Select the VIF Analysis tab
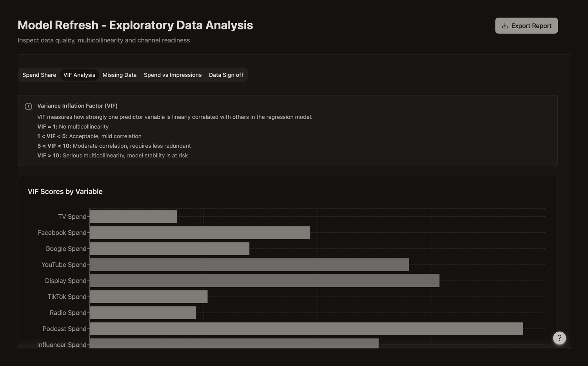Screen dimensions: 588x366 79,75
